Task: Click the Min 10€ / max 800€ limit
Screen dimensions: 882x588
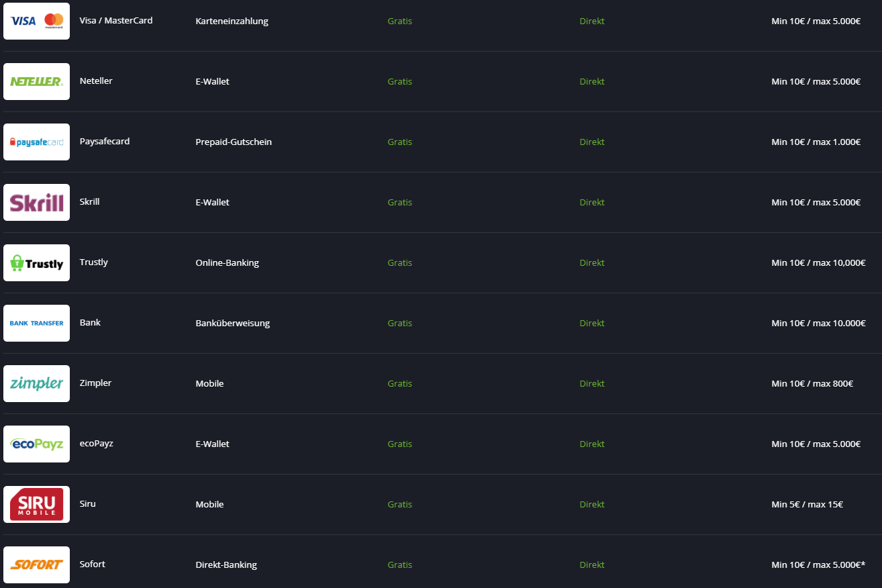Action: pyautogui.click(x=812, y=383)
